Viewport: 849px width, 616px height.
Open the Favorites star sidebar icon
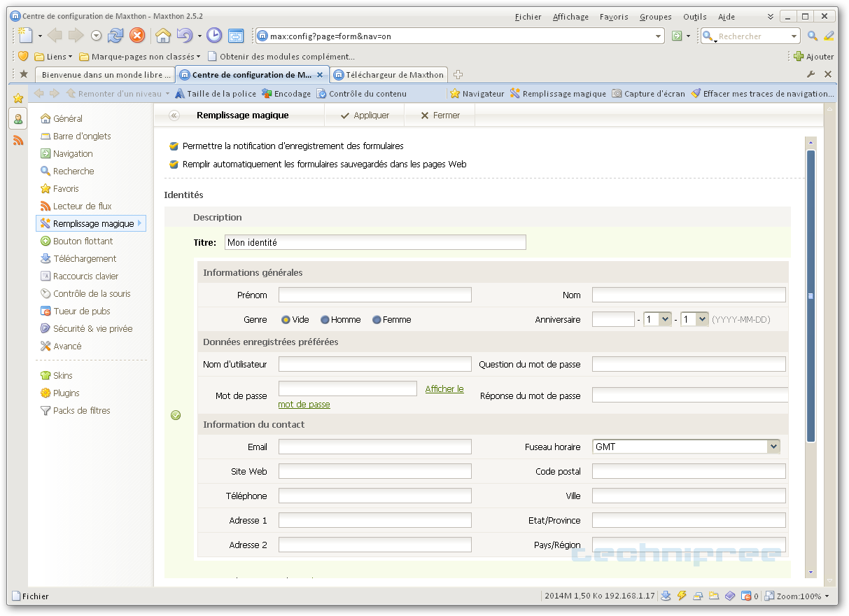(18, 99)
